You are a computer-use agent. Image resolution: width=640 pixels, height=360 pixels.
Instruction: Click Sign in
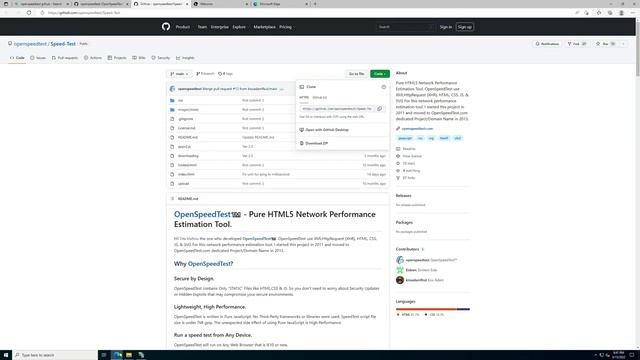pyautogui.click(x=446, y=27)
